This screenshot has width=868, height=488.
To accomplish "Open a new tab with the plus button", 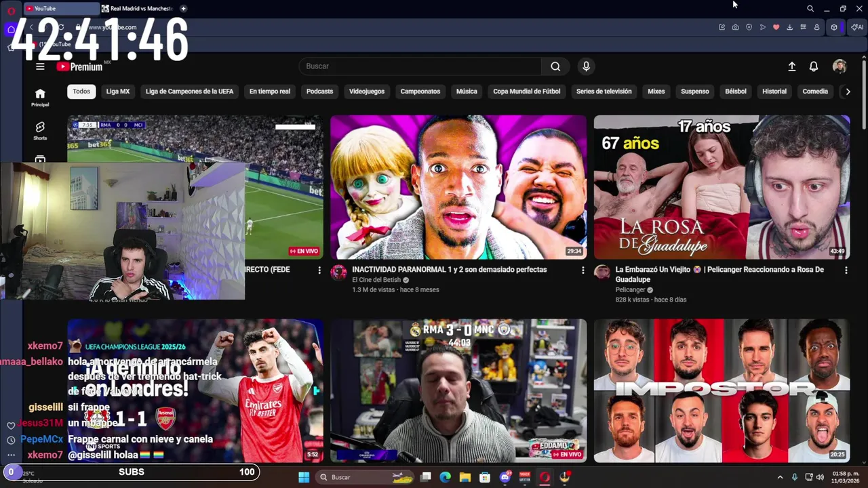I will [x=183, y=9].
